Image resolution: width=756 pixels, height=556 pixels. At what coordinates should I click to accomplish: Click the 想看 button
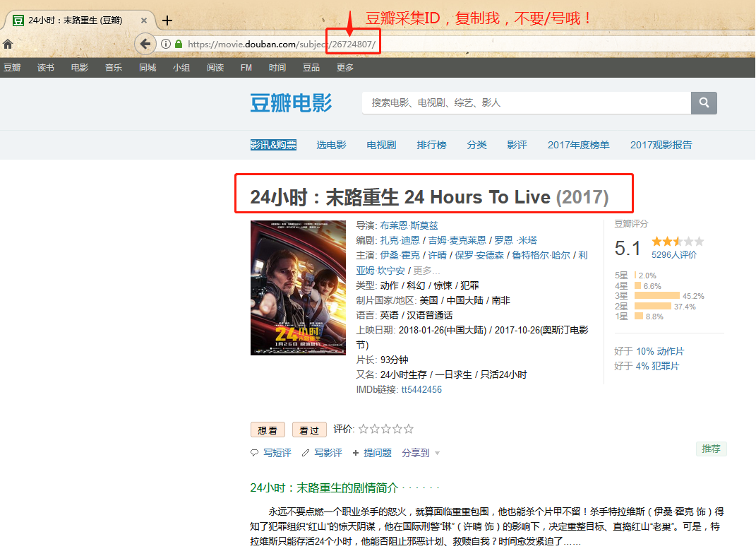point(268,430)
